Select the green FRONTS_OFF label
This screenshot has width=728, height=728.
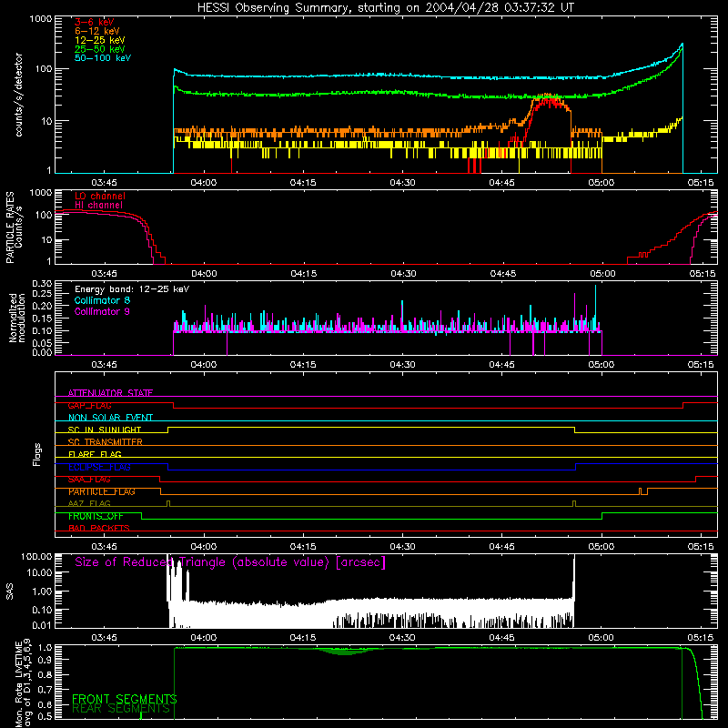[96, 516]
